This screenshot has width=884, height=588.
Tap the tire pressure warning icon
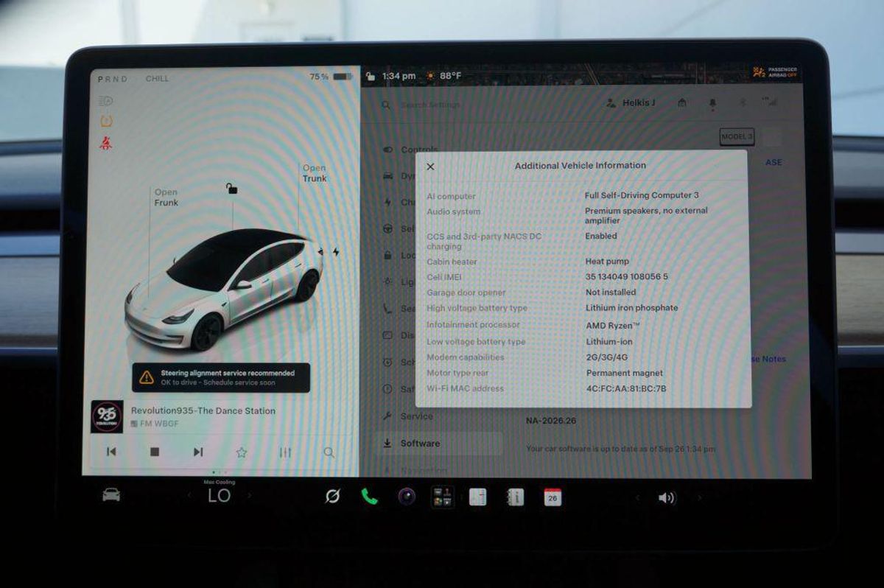pos(106,121)
